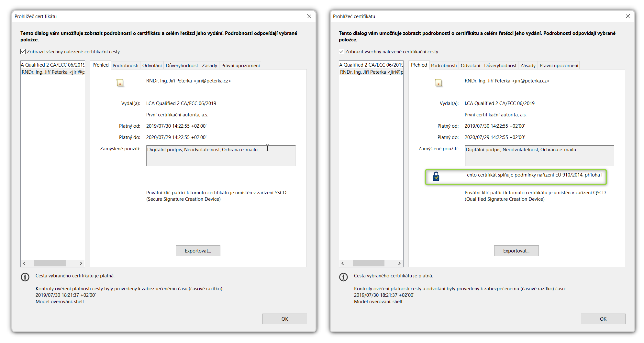
Task: Uncheck certification paths checkbox in left dialog
Action: [x=23, y=52]
